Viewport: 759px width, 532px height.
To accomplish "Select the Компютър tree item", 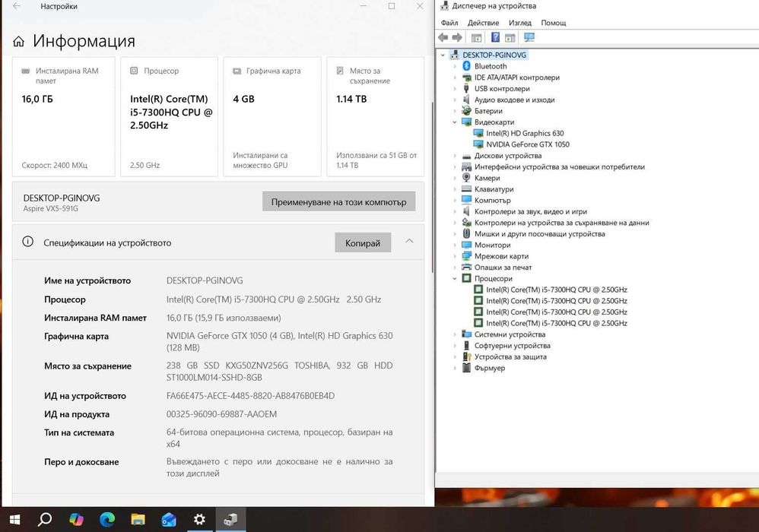I will [x=492, y=200].
